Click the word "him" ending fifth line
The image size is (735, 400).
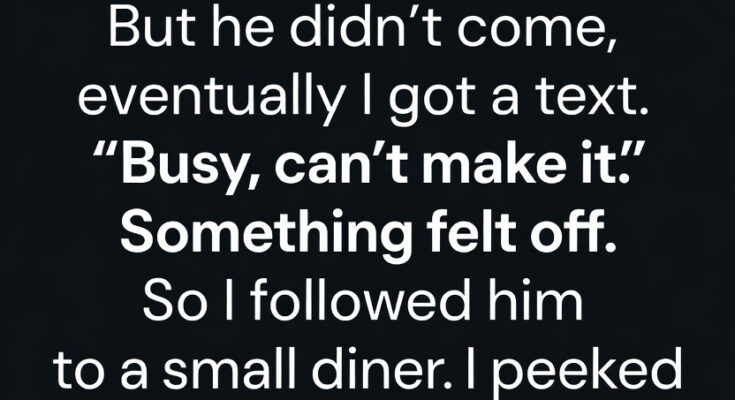point(545,298)
